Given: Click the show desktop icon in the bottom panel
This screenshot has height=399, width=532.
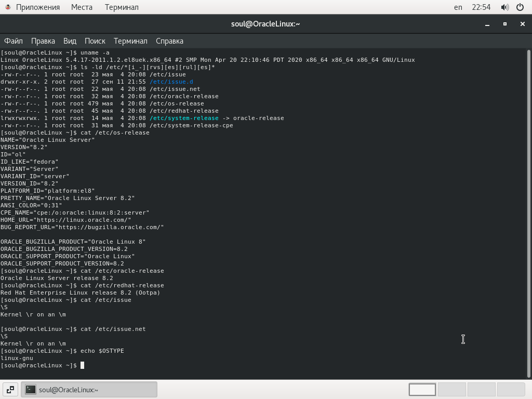Looking at the screenshot, I should click(10, 390).
